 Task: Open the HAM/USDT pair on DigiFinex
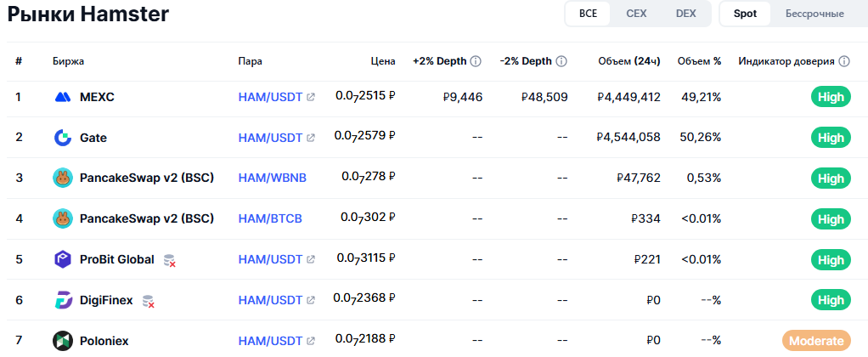[271, 300]
